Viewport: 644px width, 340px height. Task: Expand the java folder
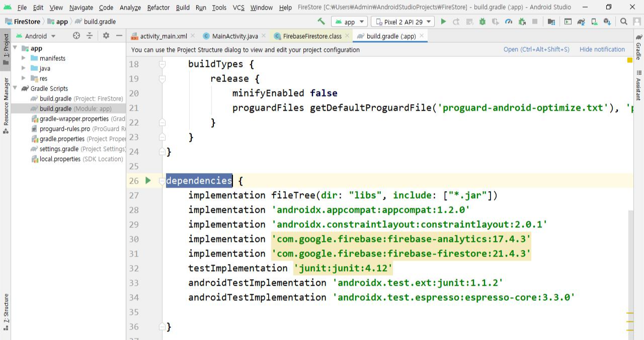pyautogui.click(x=24, y=68)
